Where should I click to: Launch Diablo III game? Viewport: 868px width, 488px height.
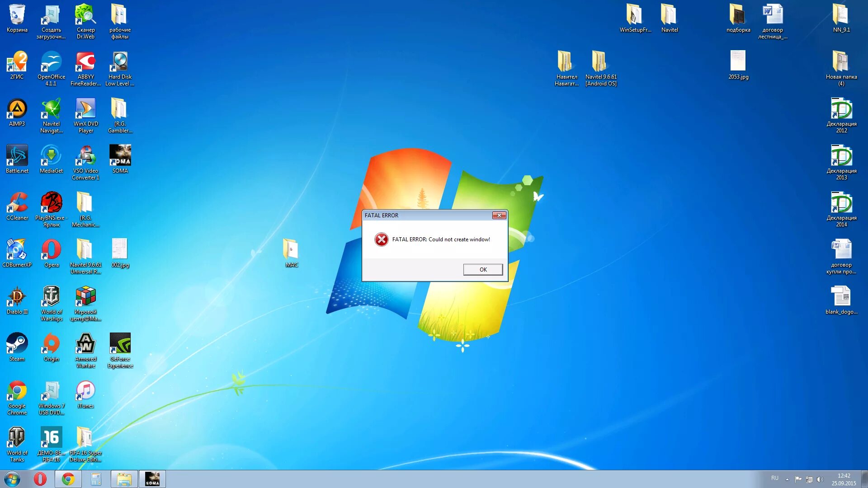17,296
